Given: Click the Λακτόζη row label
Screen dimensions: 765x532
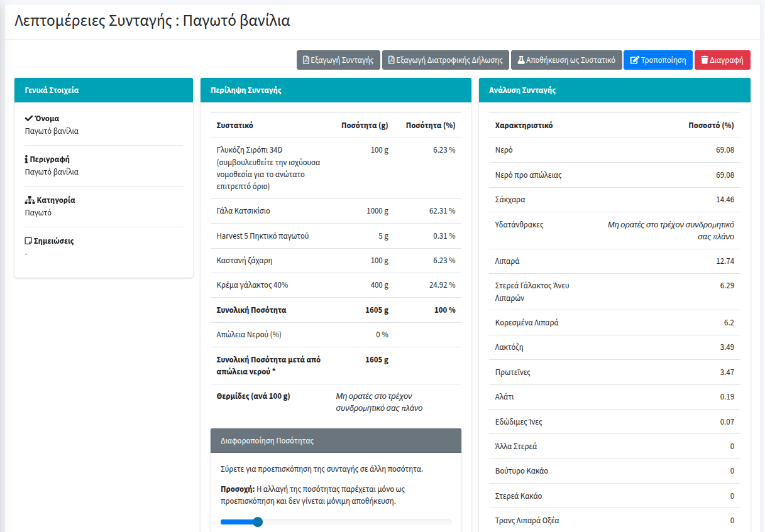Looking at the screenshot, I should point(510,347).
